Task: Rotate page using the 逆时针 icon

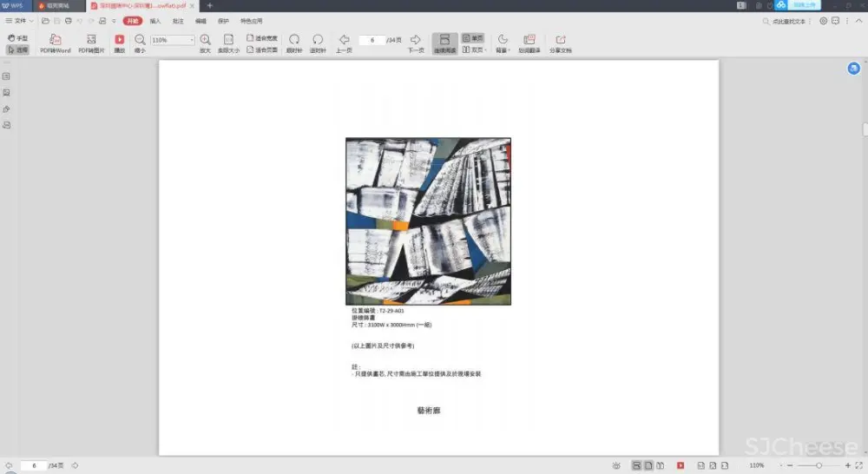Action: (318, 40)
